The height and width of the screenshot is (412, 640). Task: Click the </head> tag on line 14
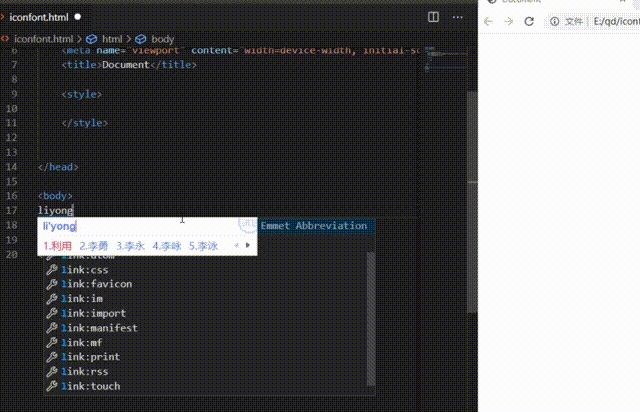[x=58, y=167]
